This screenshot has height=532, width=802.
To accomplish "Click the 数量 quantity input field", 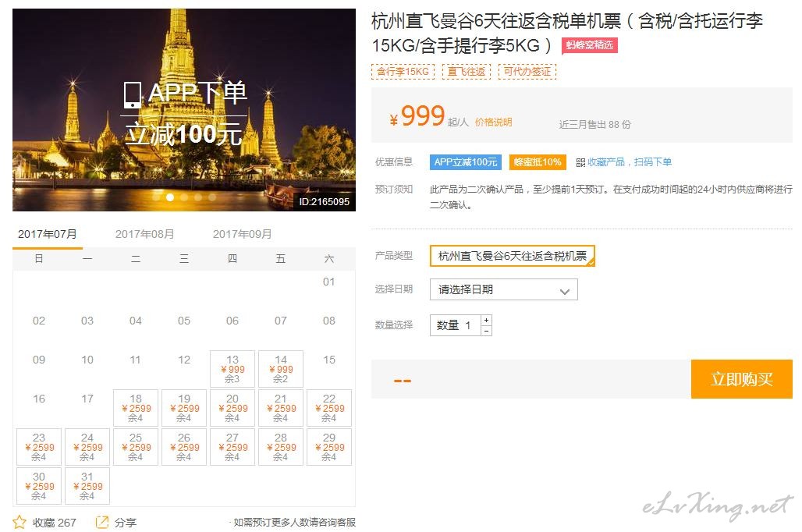I will [x=455, y=325].
